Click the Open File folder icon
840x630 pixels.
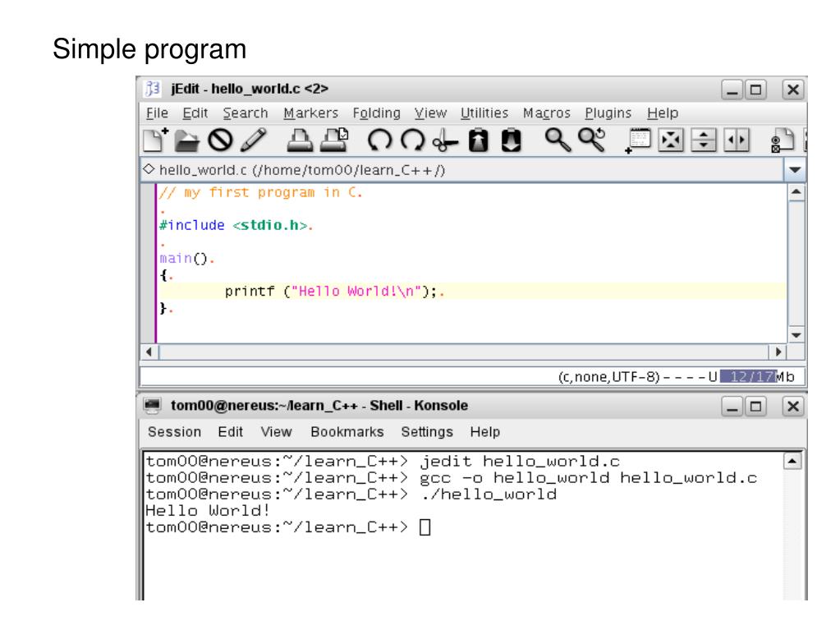tap(187, 140)
